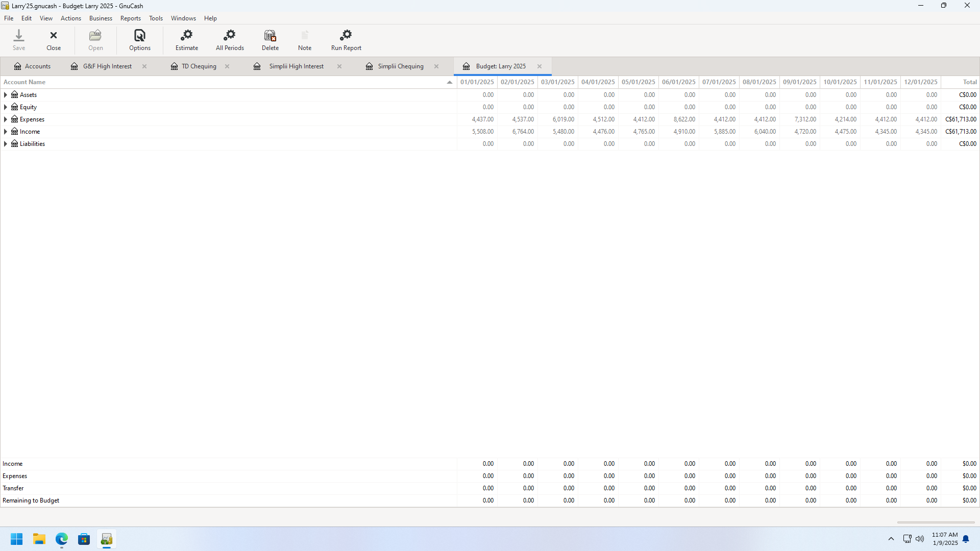Click the Total column header

[960, 82]
